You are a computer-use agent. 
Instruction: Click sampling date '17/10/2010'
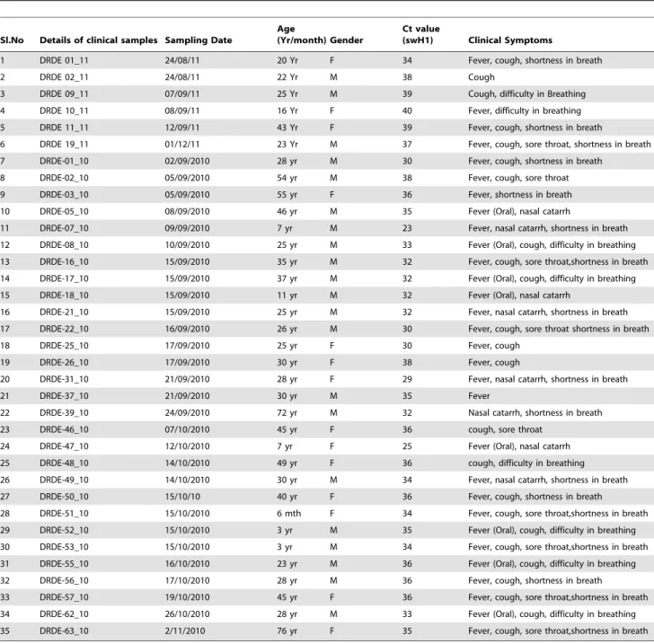coord(187,580)
